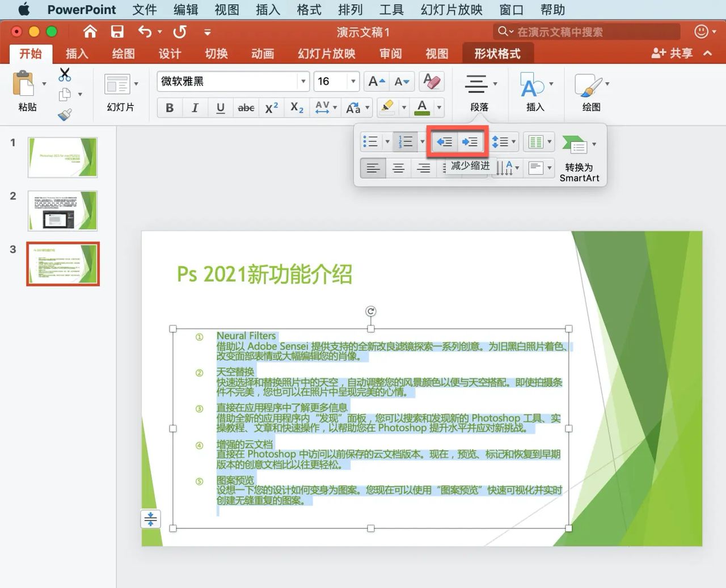
Task: Select slide 2 thumbnail
Action: click(62, 210)
